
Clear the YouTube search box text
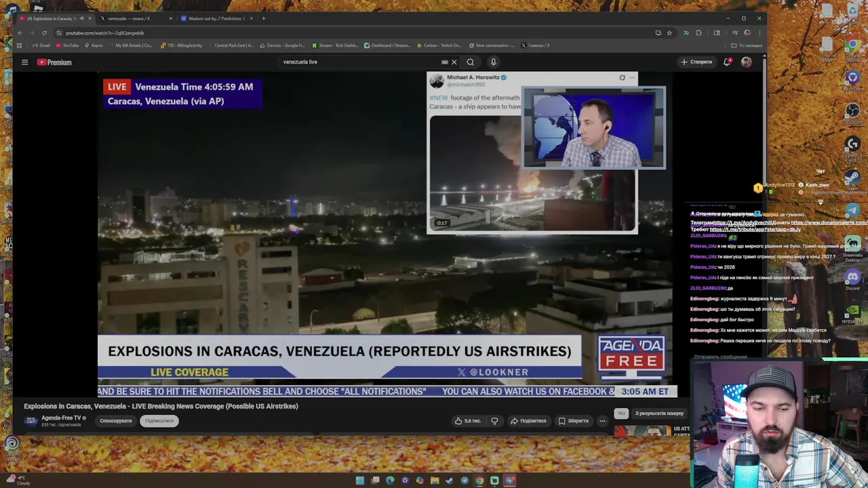pos(454,62)
